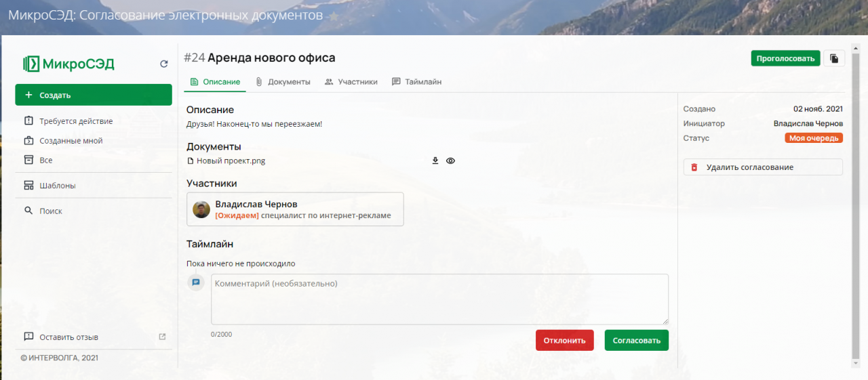Click Удалить согласование button
The width and height of the screenshot is (868, 380).
click(763, 167)
